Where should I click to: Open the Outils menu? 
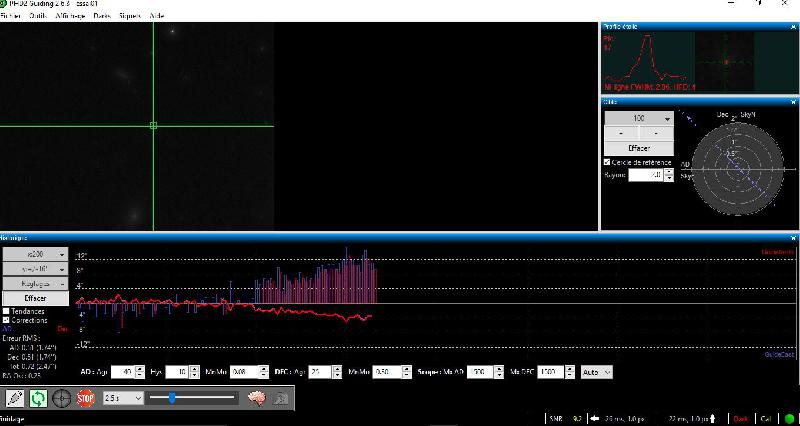coord(38,16)
